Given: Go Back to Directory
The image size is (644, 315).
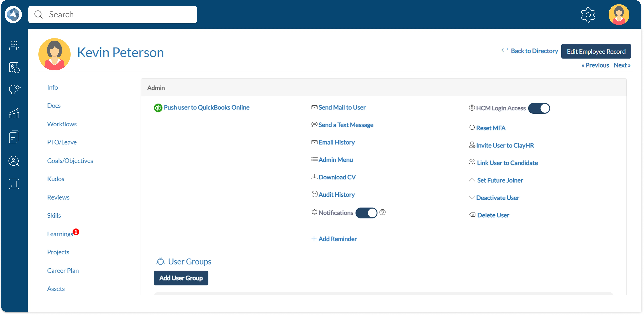Looking at the screenshot, I should click(x=534, y=51).
